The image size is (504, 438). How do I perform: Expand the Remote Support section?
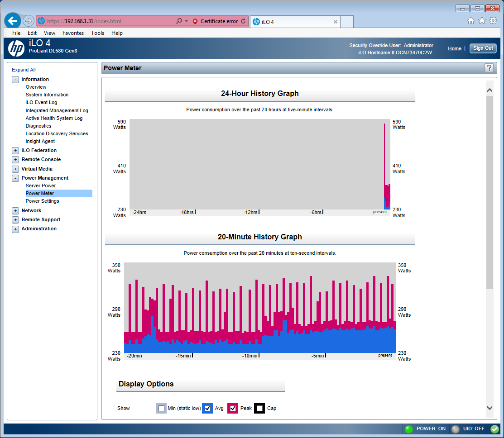(x=15, y=219)
